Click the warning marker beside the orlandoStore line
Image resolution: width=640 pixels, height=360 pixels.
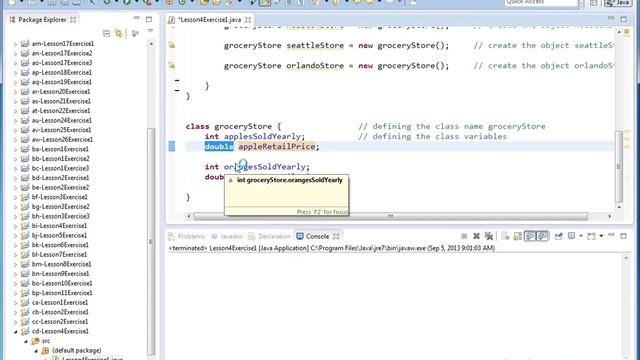pos(172,65)
